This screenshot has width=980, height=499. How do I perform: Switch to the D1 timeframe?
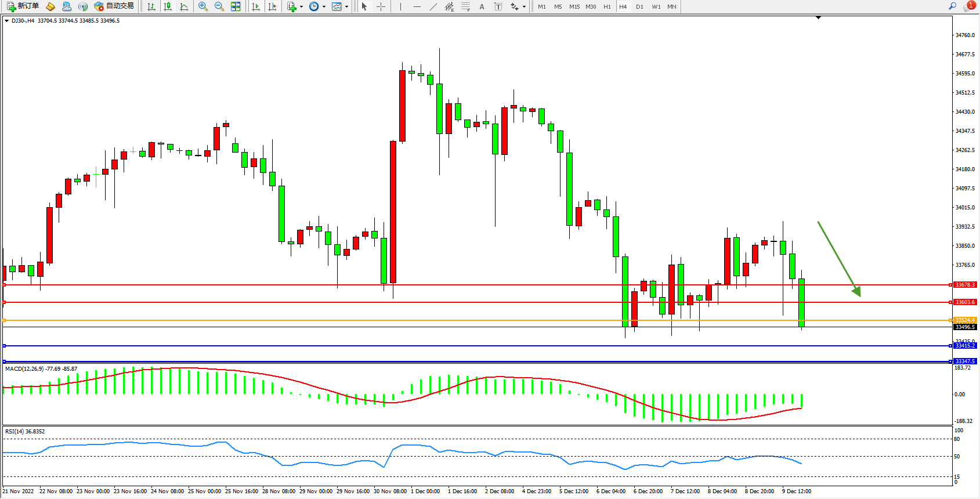(x=639, y=7)
